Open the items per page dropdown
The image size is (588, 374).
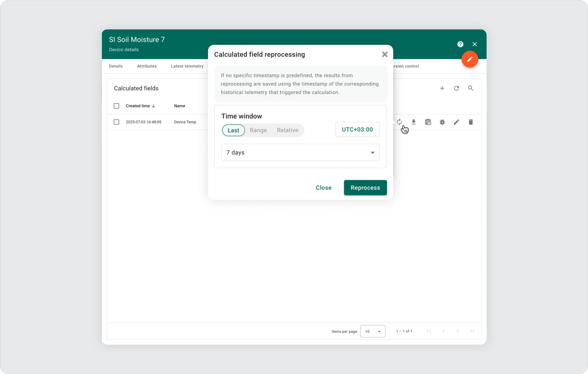point(373,331)
